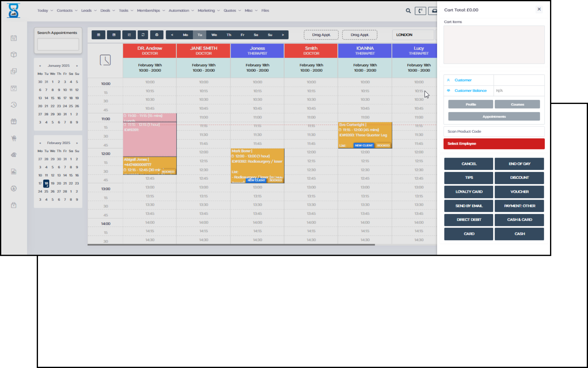588x368 pixels.
Task: Click the END OF DAY button
Action: click(519, 164)
